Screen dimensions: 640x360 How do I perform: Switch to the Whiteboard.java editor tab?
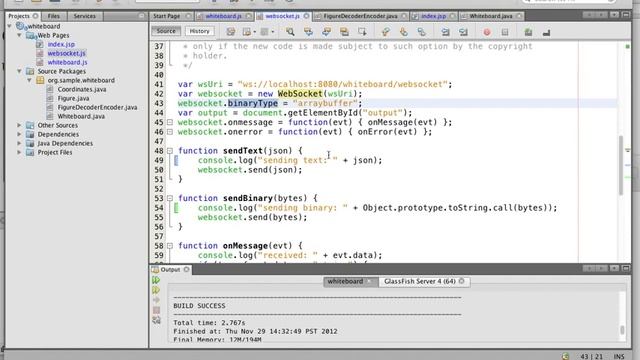[x=491, y=16]
